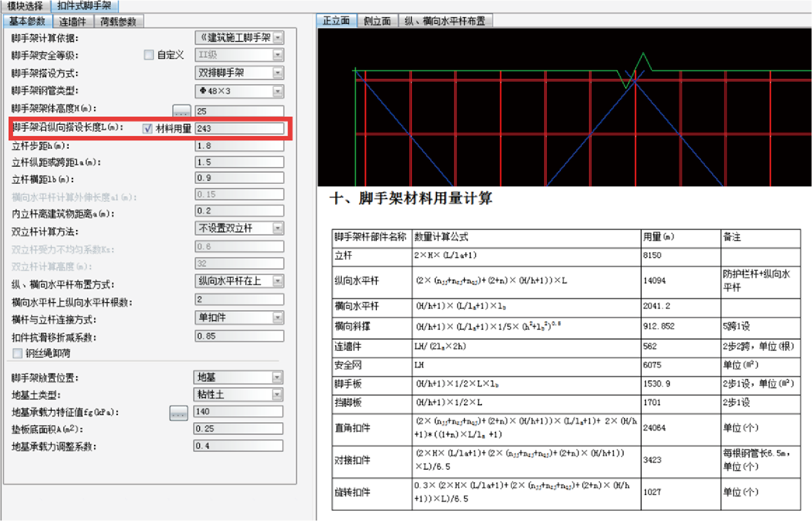Open the 扣件式脚手架 tab
Screen dimensions: 812x521
pos(84,6)
